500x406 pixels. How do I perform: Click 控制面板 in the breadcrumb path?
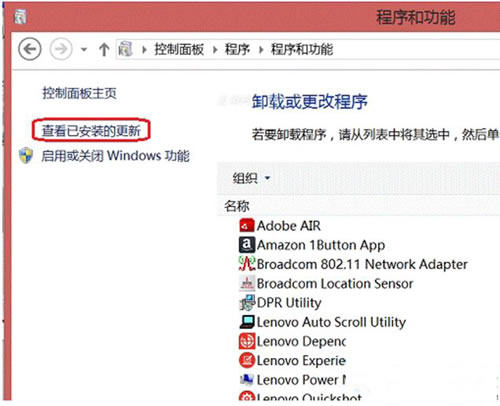(179, 49)
